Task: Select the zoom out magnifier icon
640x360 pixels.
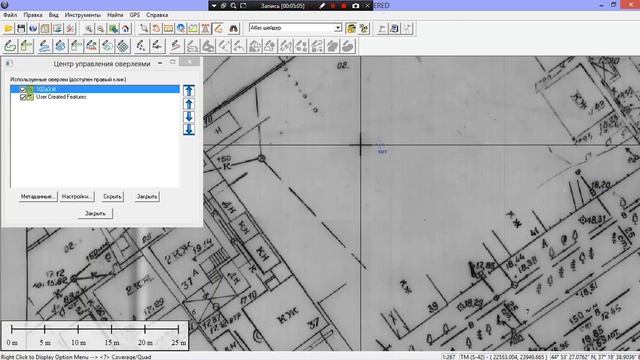Action: 100,28
